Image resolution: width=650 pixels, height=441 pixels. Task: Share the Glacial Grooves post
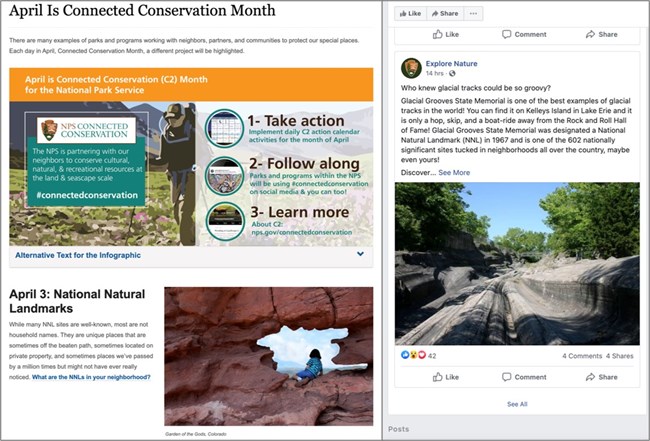[x=600, y=377]
